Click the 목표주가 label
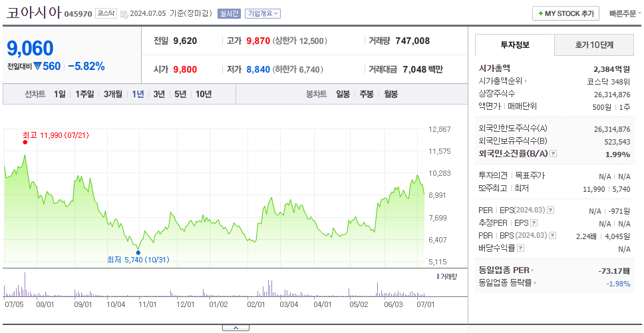 click(530, 176)
